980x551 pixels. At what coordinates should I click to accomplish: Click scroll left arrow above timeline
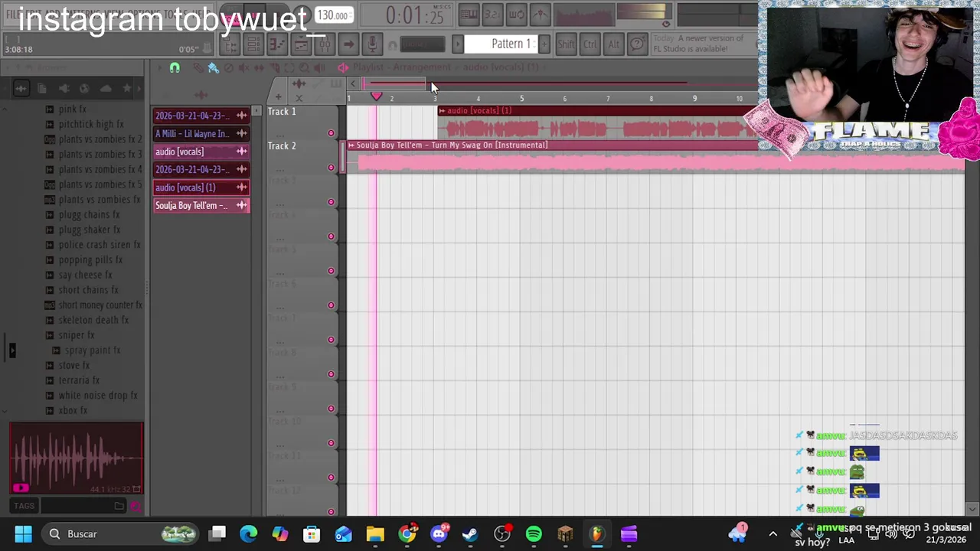pos(352,83)
